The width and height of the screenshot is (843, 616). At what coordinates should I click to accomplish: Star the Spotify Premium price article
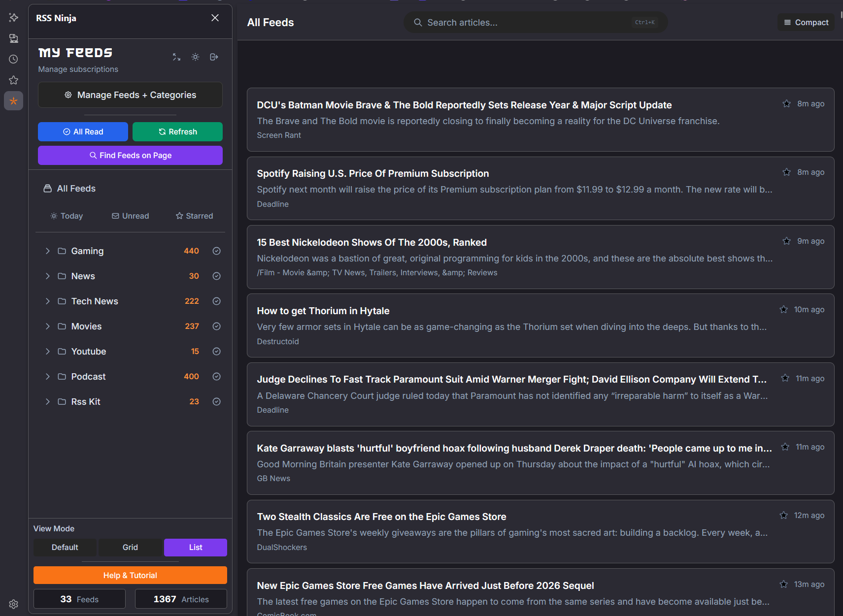(786, 172)
